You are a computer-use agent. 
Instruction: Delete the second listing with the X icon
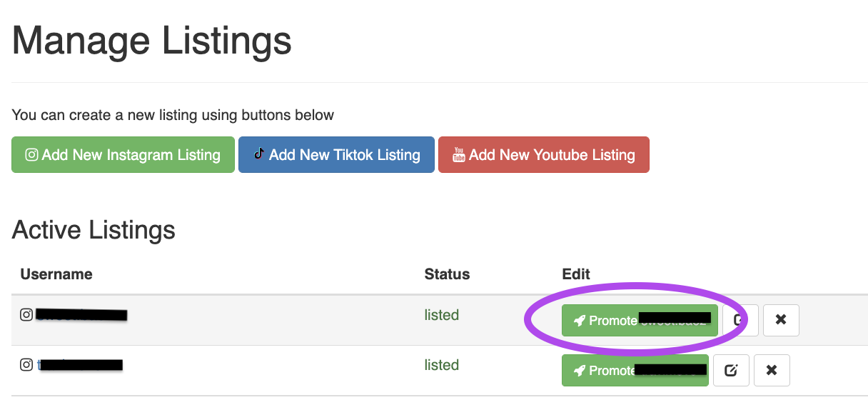(772, 370)
